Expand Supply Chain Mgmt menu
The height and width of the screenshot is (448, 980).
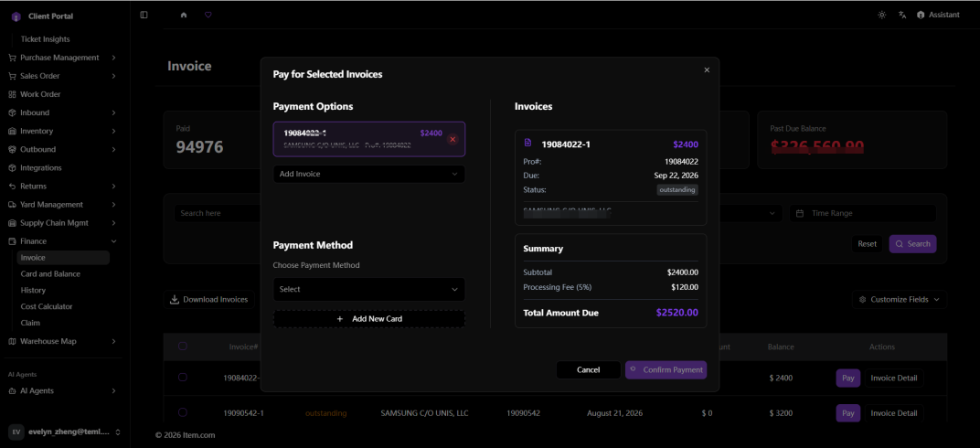(62, 223)
